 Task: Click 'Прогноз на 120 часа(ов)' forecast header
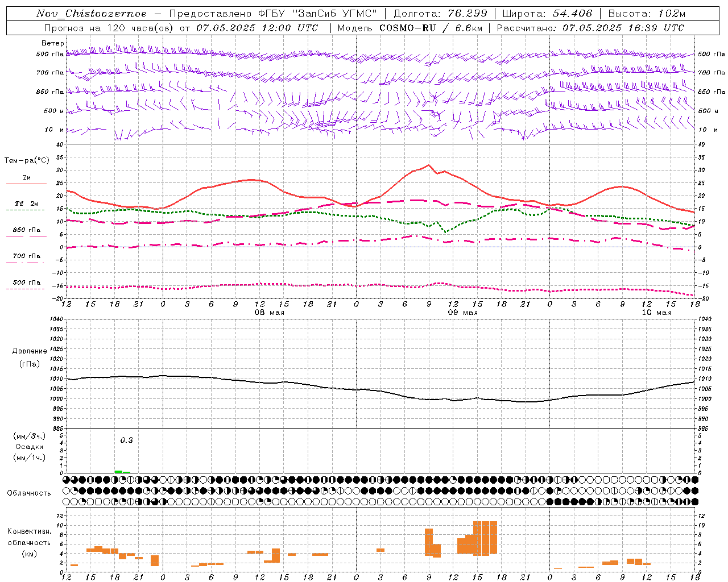click(x=109, y=28)
